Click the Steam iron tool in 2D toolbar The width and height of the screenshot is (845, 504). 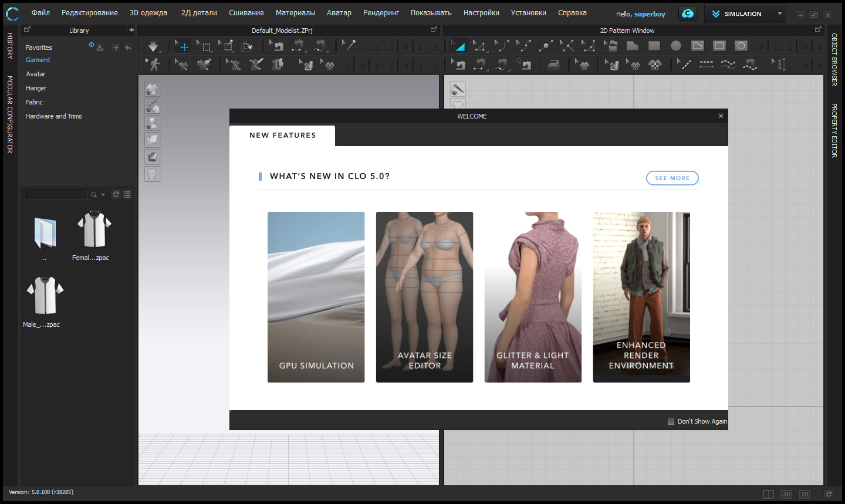553,64
